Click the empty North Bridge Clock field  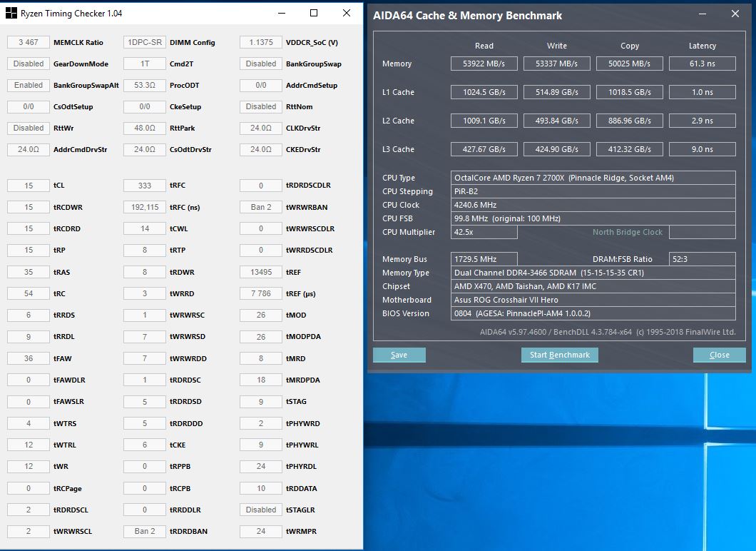[x=703, y=232]
